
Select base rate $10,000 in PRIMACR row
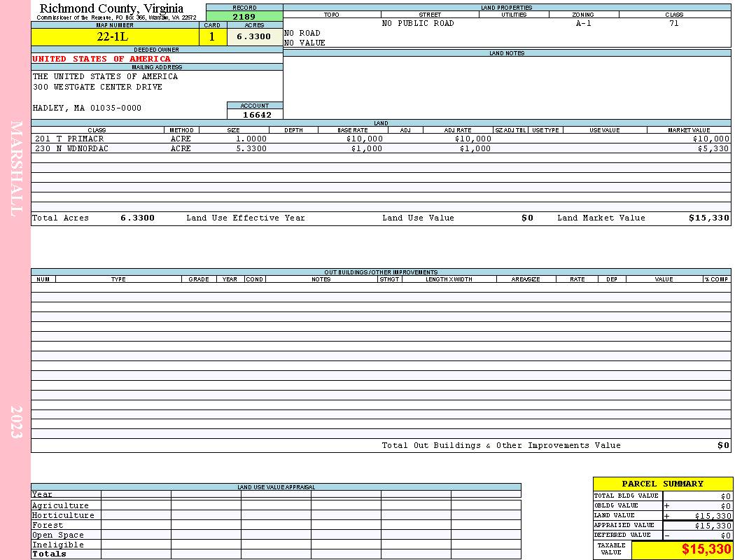coord(365,139)
